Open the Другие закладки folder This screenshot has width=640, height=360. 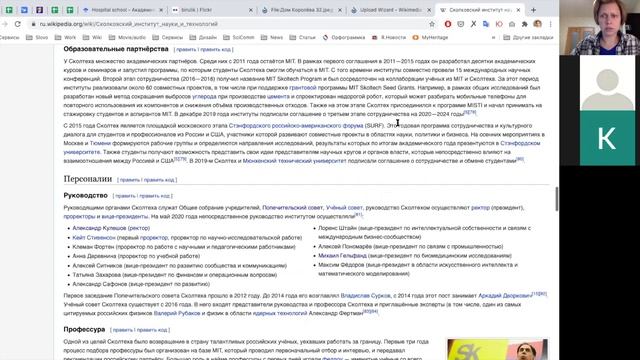coord(529,37)
